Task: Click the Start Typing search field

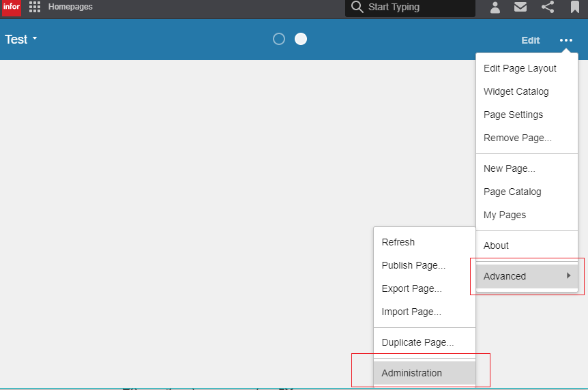Action: click(417, 7)
